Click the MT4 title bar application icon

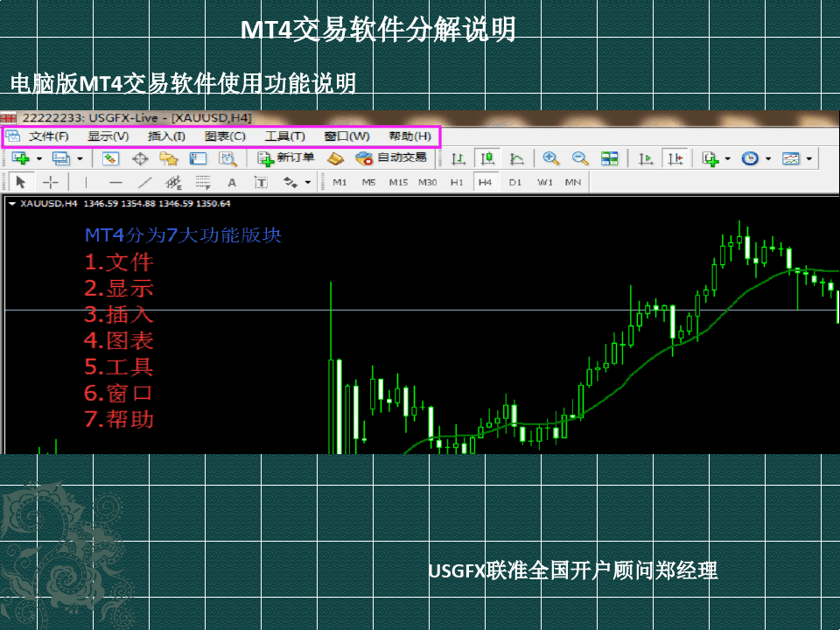(8, 118)
